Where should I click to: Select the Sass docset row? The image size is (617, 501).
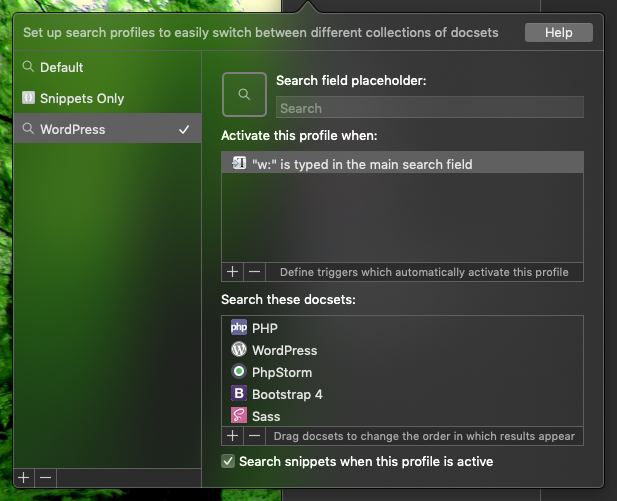(x=402, y=416)
